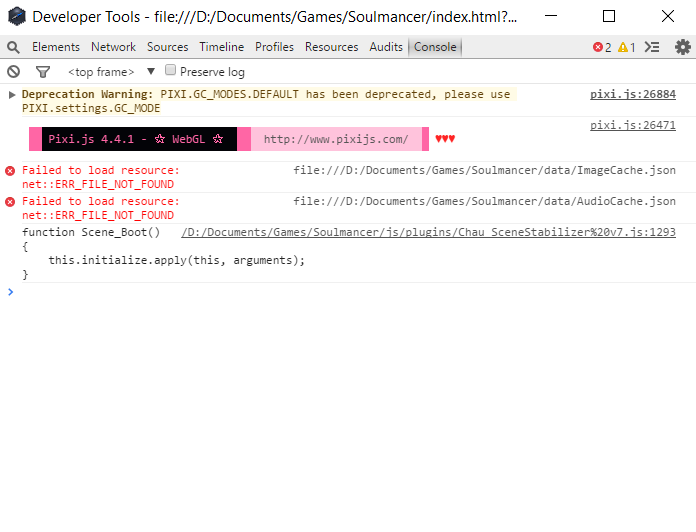This screenshot has width=696, height=532.
Task: Click the Developer Tools app icon
Action: click(x=17, y=16)
